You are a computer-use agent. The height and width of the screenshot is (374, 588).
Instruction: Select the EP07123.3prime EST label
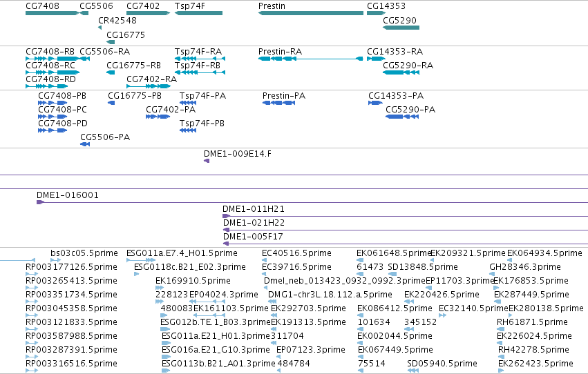point(310,350)
